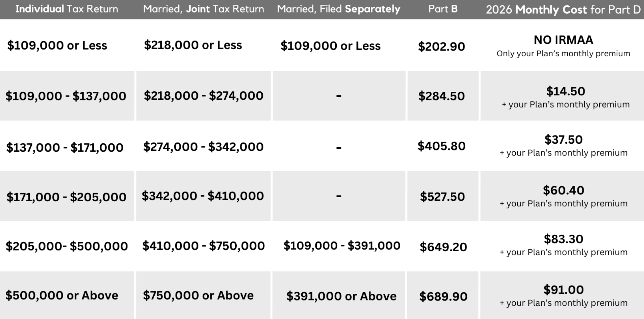Select the NO IRMAA cell

(x=563, y=40)
